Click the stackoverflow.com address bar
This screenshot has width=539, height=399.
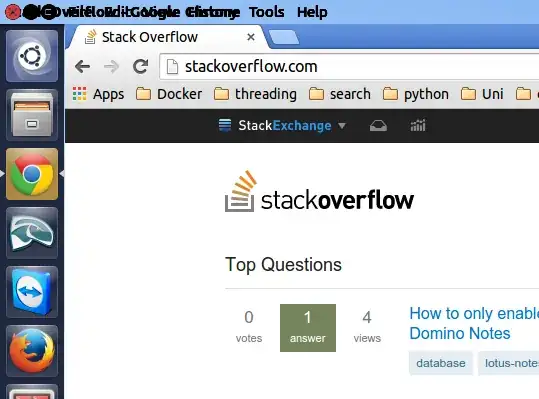[350, 66]
